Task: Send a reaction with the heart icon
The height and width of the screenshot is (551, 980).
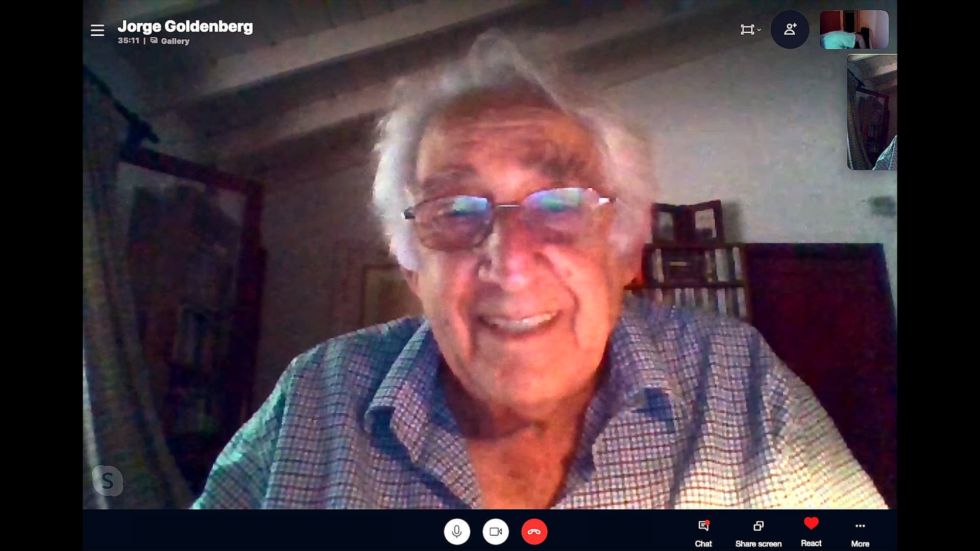Action: 811,524
